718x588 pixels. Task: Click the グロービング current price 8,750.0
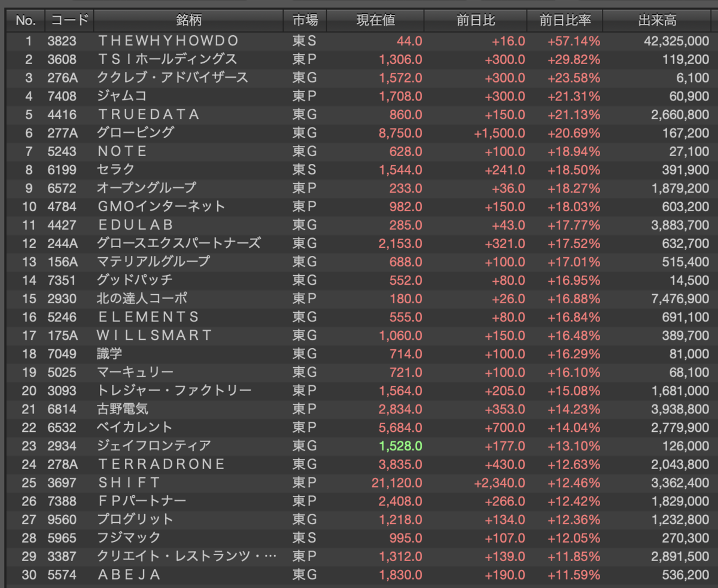400,133
